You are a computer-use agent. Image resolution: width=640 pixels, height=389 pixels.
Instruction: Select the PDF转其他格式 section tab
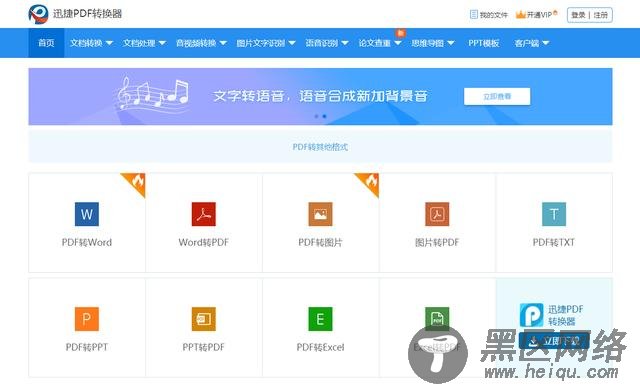tap(320, 147)
